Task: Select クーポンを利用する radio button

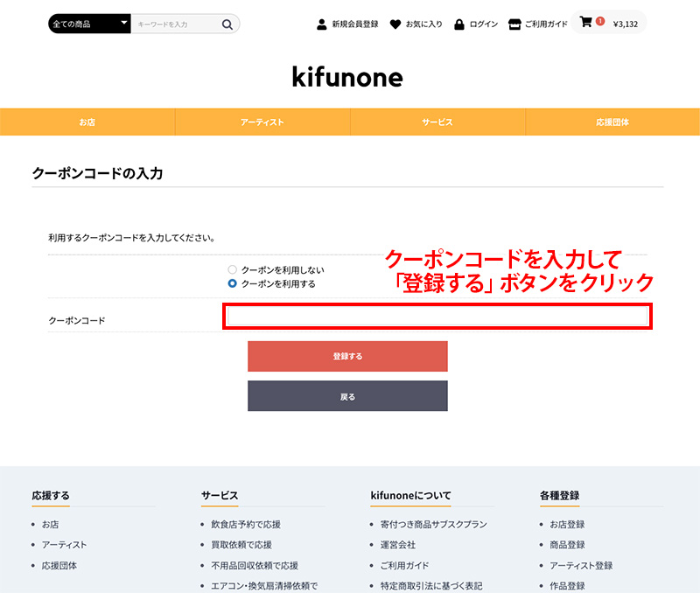Action: coord(232,283)
